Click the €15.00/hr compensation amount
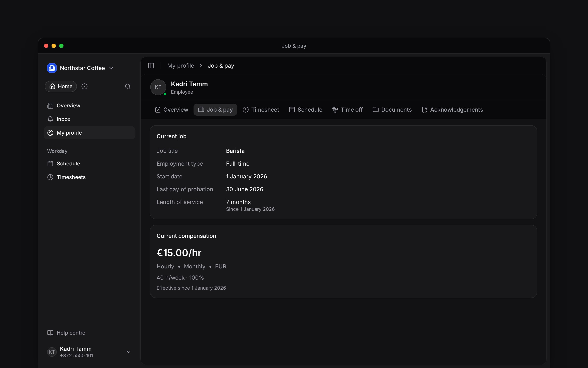588x368 pixels. [179, 253]
